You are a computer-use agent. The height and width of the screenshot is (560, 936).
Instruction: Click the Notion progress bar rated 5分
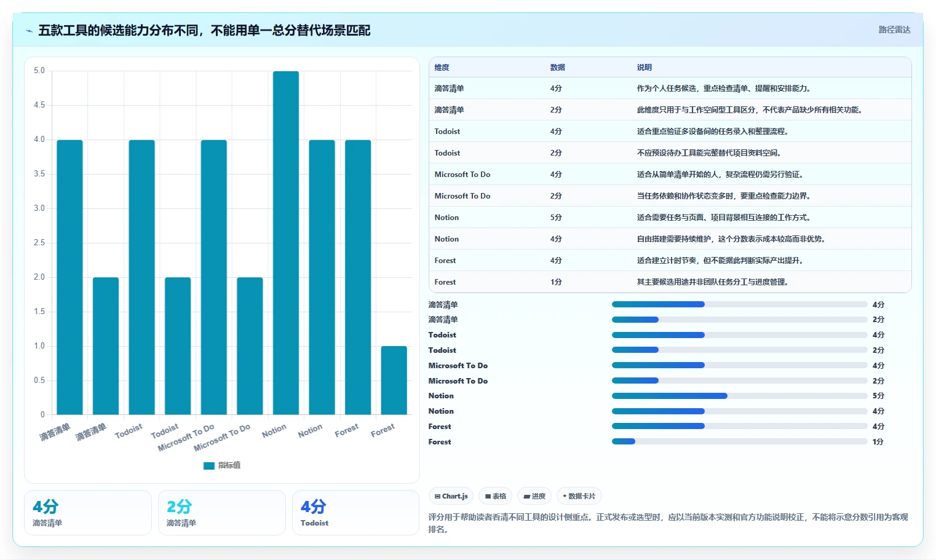739,396
